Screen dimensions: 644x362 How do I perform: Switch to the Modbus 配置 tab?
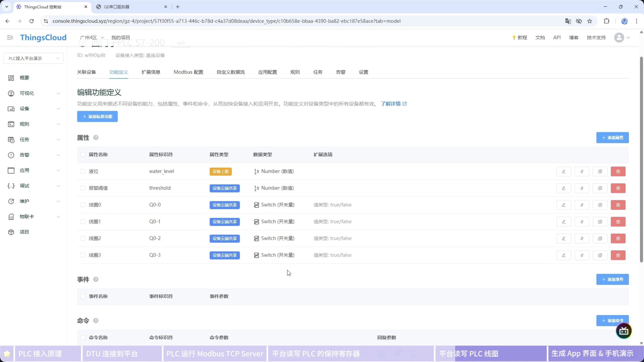point(188,72)
